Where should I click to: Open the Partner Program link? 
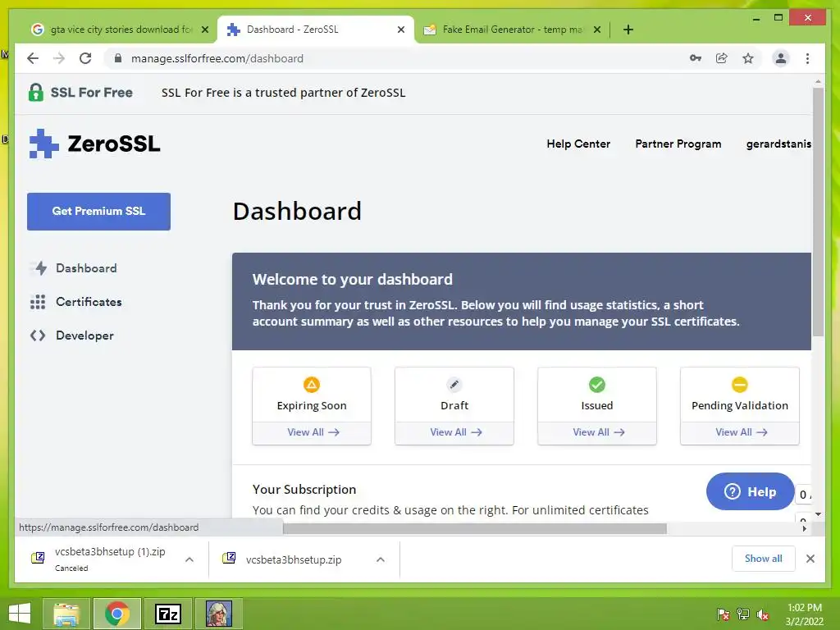(678, 144)
